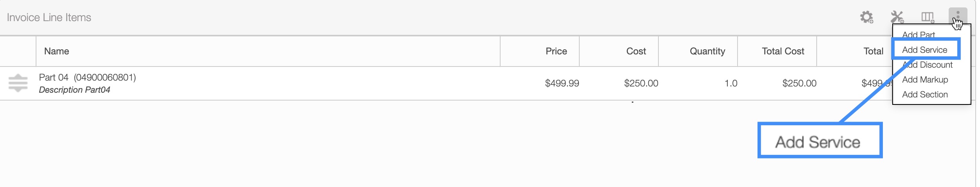Open the three-dot more options menu
Screen dimensions: 980x187
click(x=958, y=16)
